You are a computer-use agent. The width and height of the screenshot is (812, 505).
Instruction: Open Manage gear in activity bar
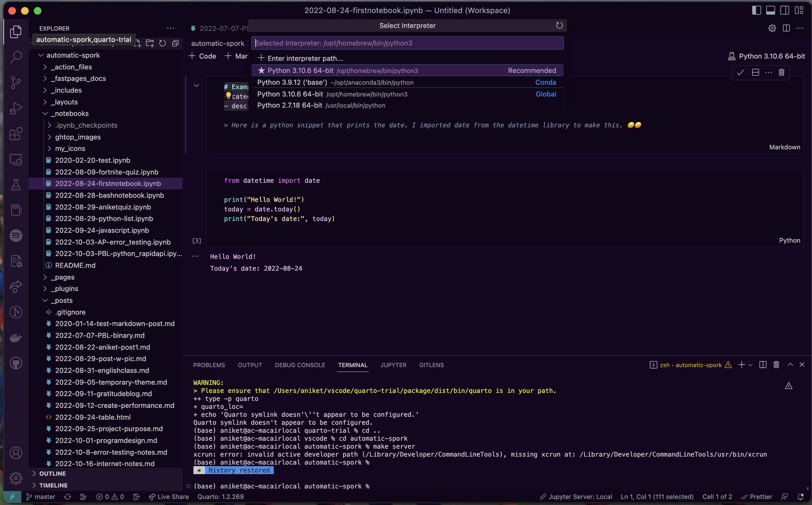click(16, 478)
